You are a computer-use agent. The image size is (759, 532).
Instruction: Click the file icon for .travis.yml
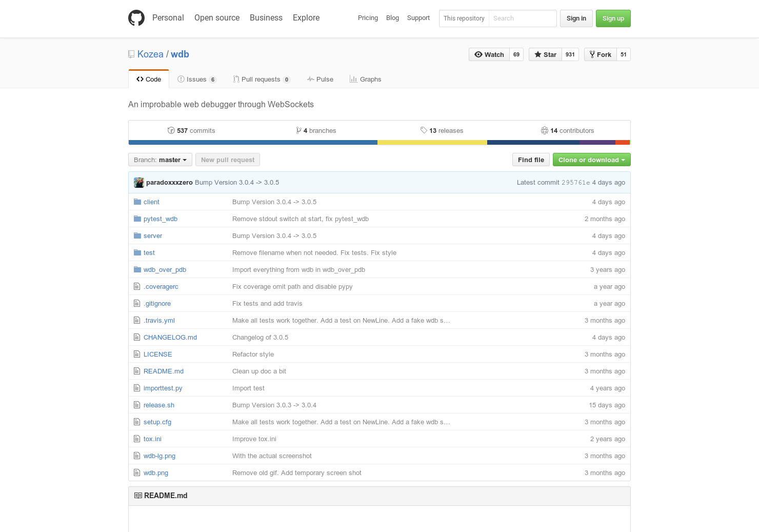tap(137, 320)
